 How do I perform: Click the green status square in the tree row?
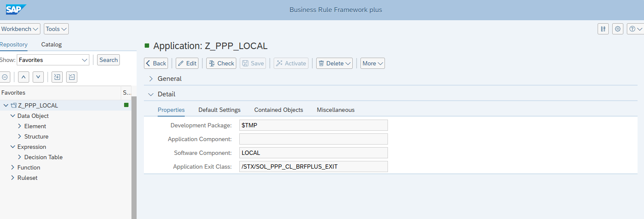point(126,105)
